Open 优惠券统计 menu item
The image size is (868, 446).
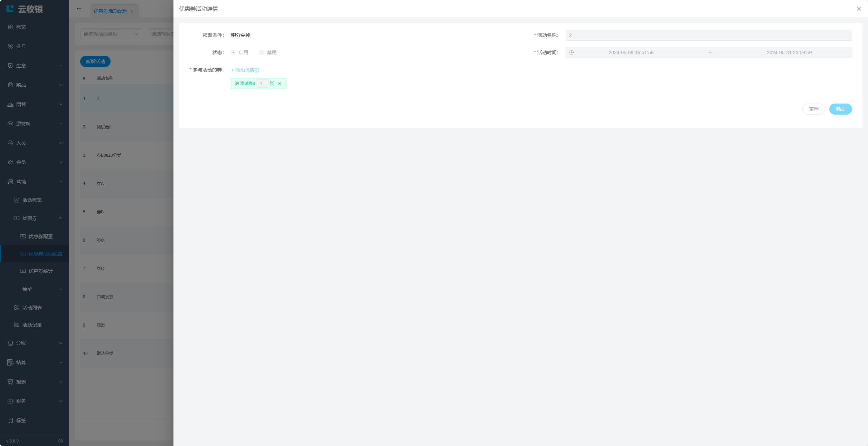coord(40,271)
